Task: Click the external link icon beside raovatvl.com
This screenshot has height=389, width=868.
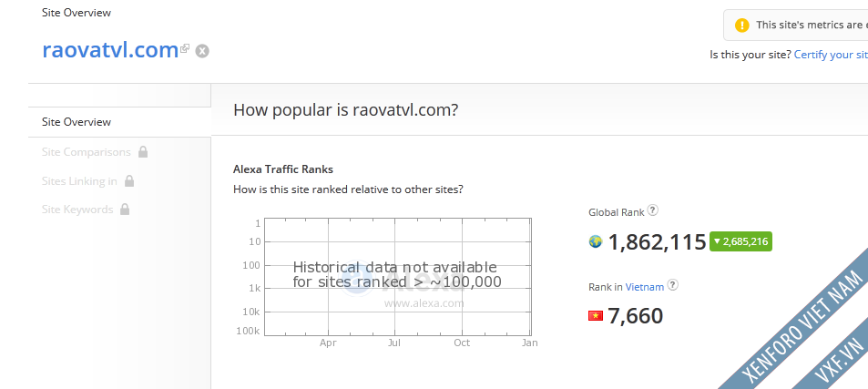Action: (x=185, y=48)
